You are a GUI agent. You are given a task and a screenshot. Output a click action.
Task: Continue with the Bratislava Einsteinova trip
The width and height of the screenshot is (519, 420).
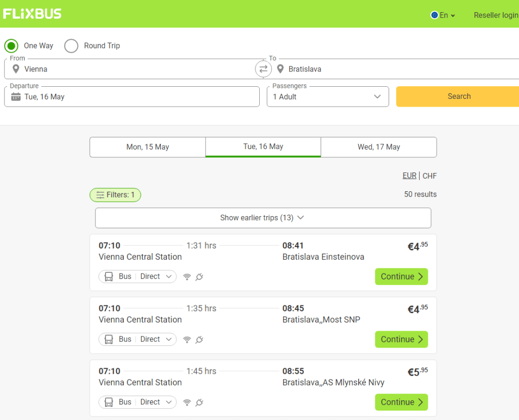coord(401,276)
